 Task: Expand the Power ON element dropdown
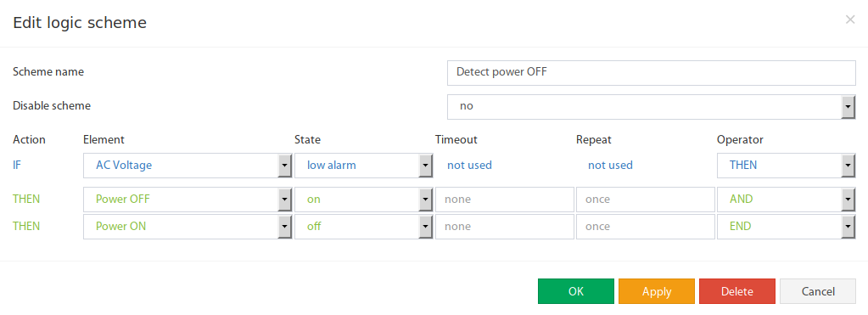point(188,227)
